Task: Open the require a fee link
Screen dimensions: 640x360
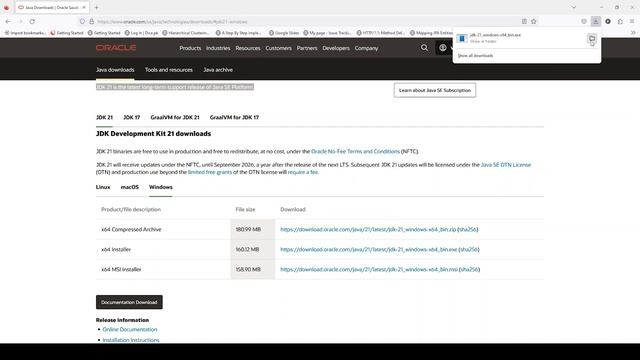Action: point(303,172)
